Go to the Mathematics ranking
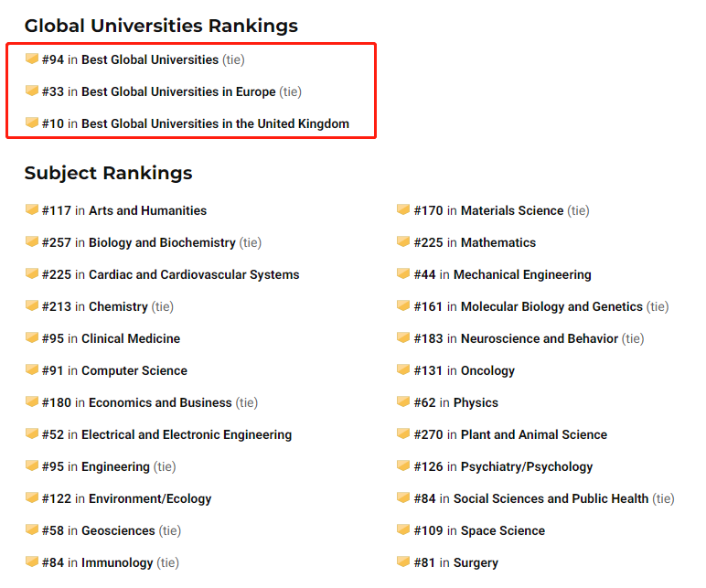Image resolution: width=706 pixels, height=588 pixels. tap(498, 242)
